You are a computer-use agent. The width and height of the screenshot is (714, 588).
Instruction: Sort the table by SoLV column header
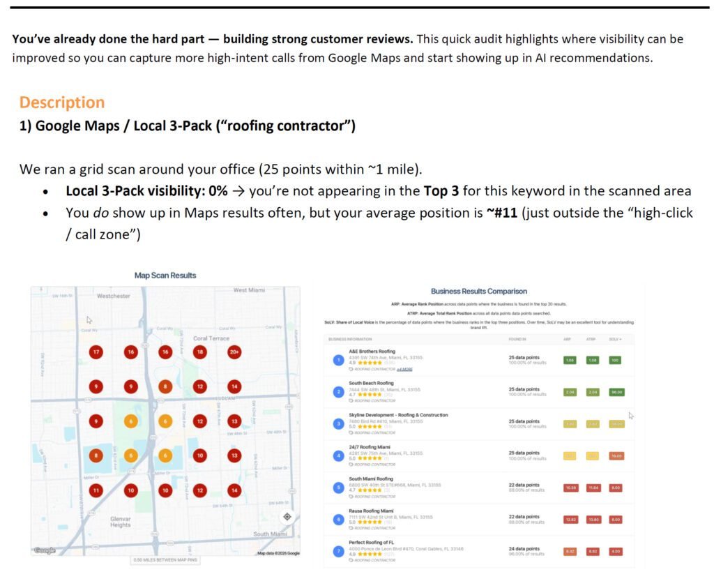(x=614, y=339)
